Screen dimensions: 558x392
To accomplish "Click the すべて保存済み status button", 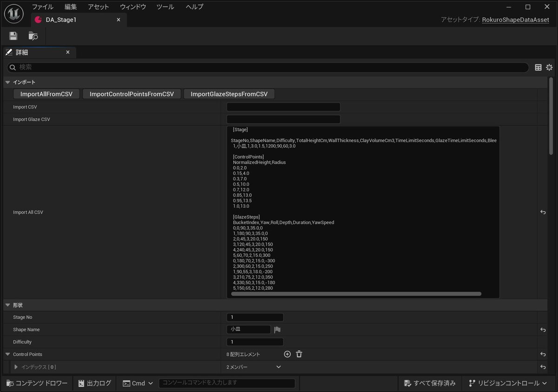I will pos(430,383).
